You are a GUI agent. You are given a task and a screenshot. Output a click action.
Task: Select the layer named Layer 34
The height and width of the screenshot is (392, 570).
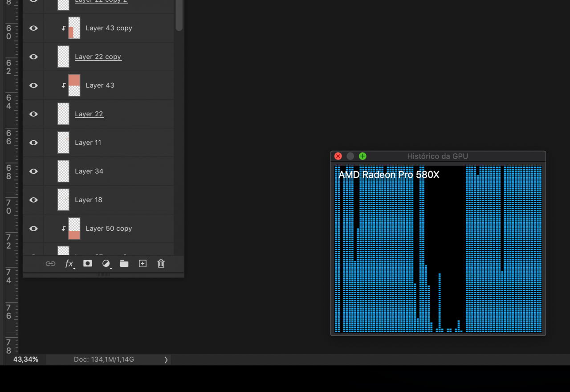[x=89, y=171]
